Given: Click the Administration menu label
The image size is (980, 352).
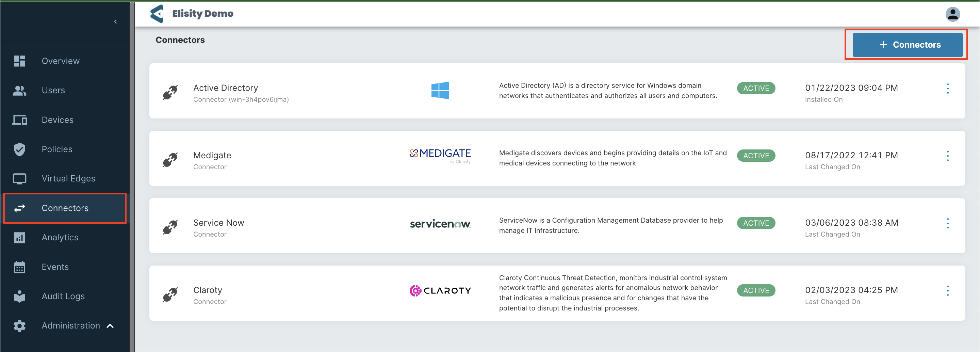Looking at the screenshot, I should coord(71,326).
